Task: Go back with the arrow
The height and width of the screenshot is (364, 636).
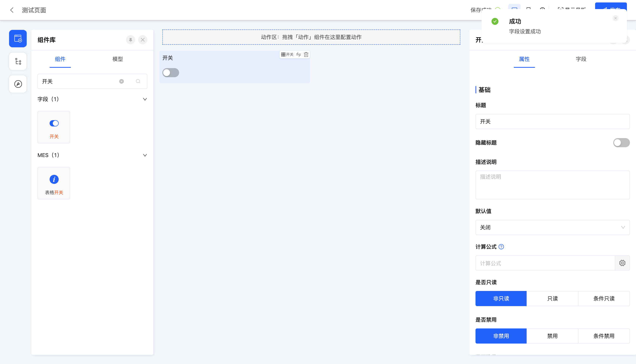Action: click(x=12, y=10)
